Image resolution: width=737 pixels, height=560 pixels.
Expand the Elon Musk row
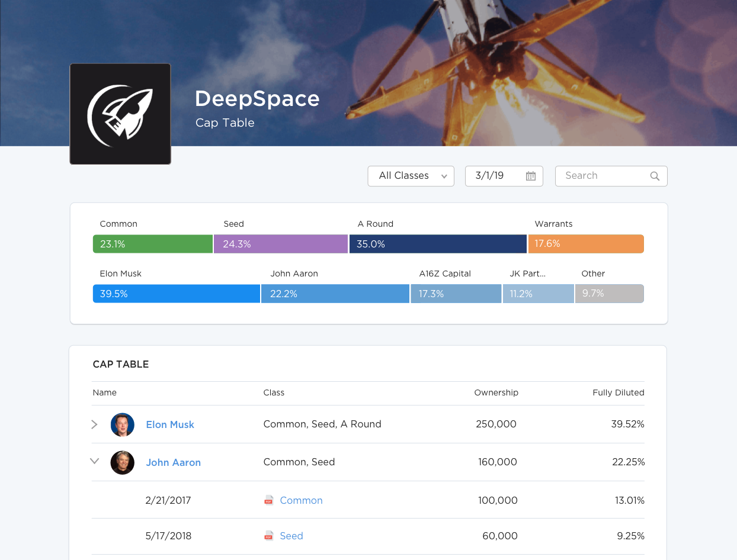point(94,424)
